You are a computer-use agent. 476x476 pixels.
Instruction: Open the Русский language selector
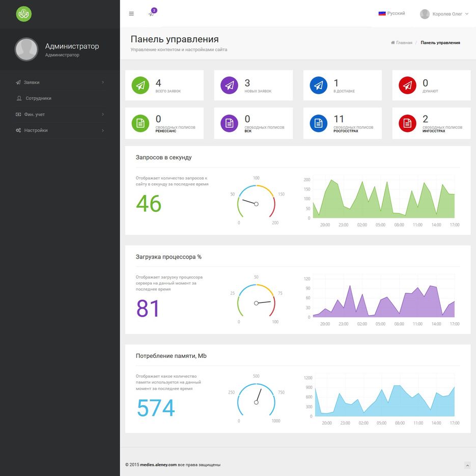tap(391, 13)
